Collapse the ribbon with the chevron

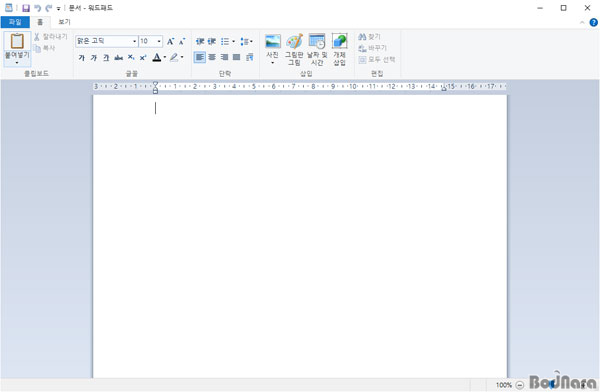[582, 23]
